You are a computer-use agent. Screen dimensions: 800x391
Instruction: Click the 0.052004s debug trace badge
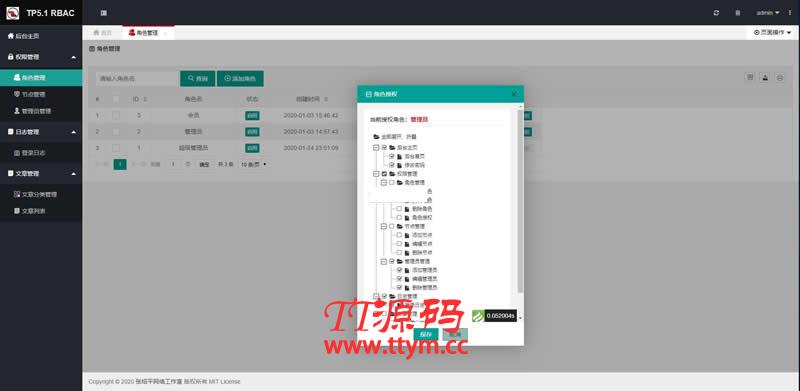(x=494, y=316)
